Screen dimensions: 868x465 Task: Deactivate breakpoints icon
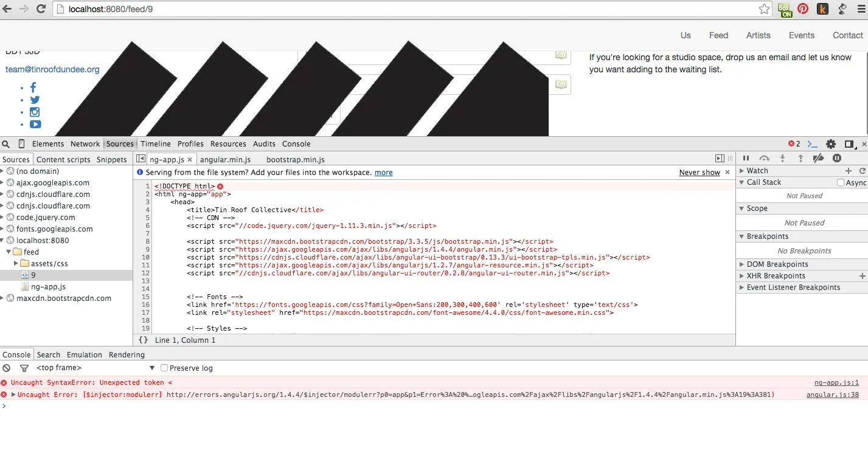point(819,159)
